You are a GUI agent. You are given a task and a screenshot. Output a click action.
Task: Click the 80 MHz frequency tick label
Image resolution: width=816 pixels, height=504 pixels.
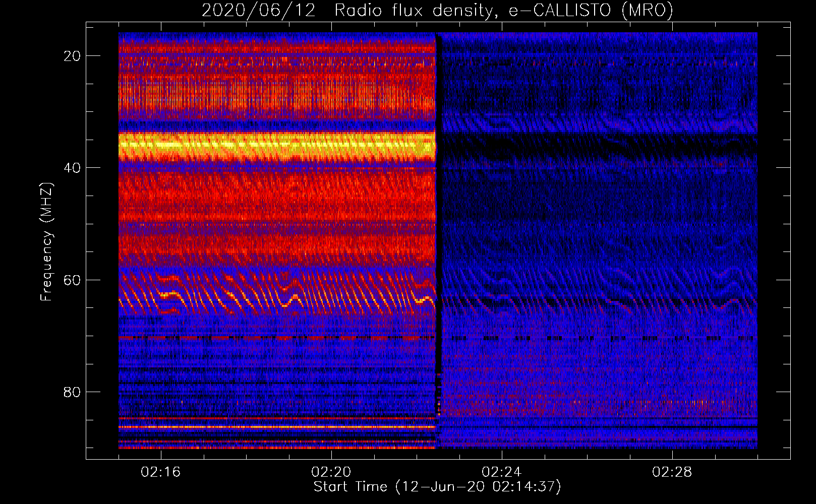pos(72,392)
